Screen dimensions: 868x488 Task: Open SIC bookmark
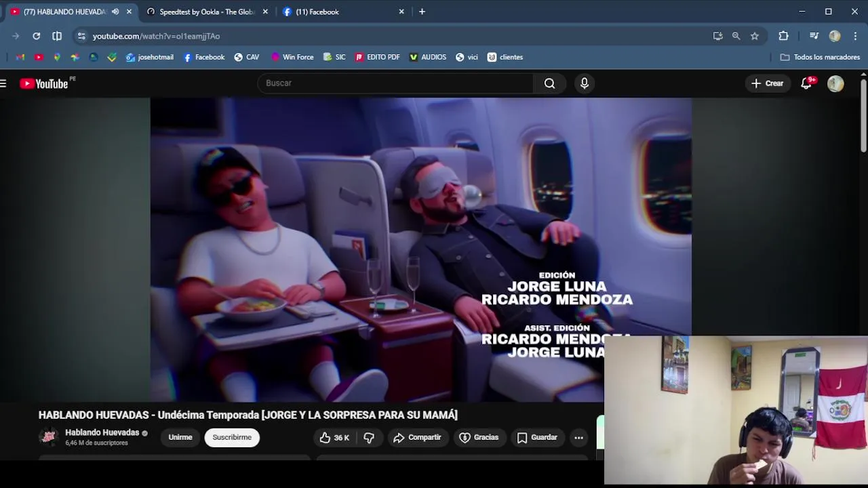[x=334, y=57]
